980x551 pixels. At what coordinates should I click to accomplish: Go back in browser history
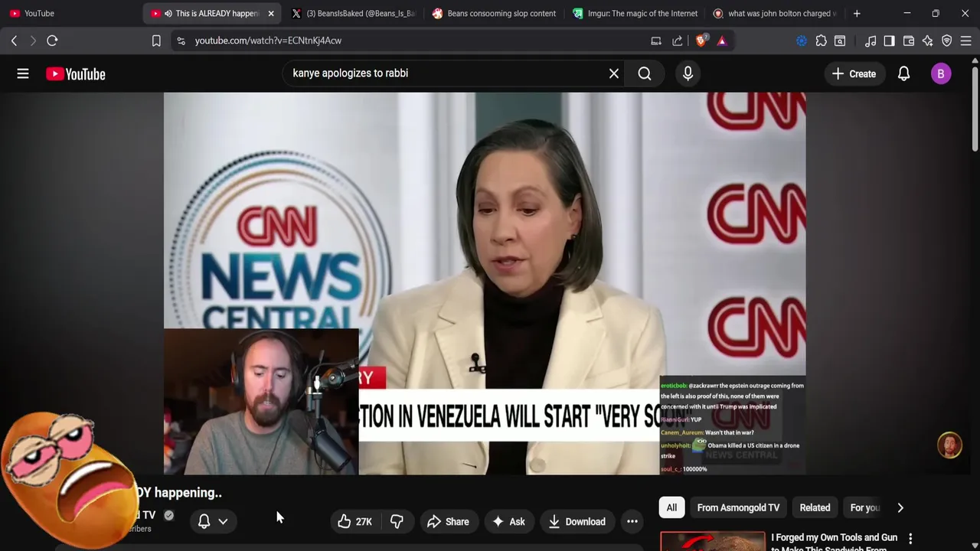[x=14, y=41]
